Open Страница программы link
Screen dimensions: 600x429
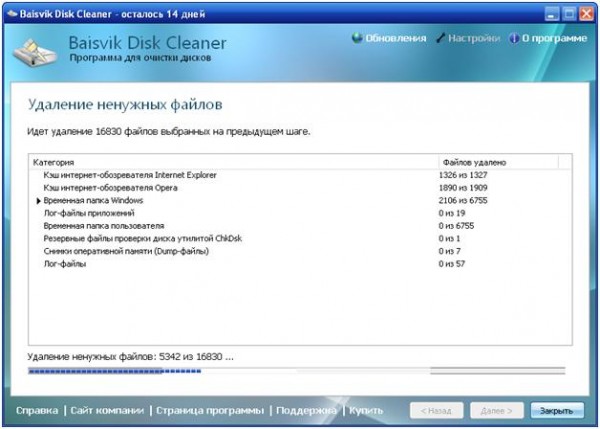click(x=210, y=410)
